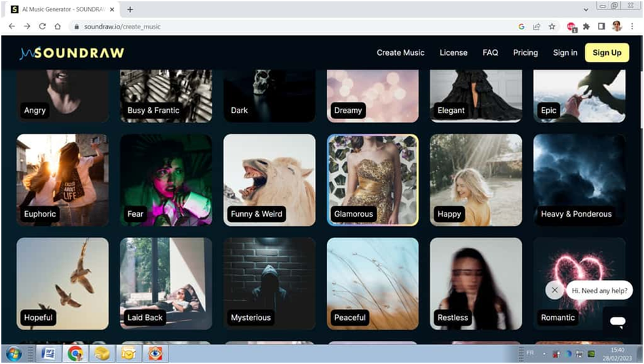Viewport: 644px width, 364px height.
Task: Open the Windows Start menu
Action: (14, 353)
